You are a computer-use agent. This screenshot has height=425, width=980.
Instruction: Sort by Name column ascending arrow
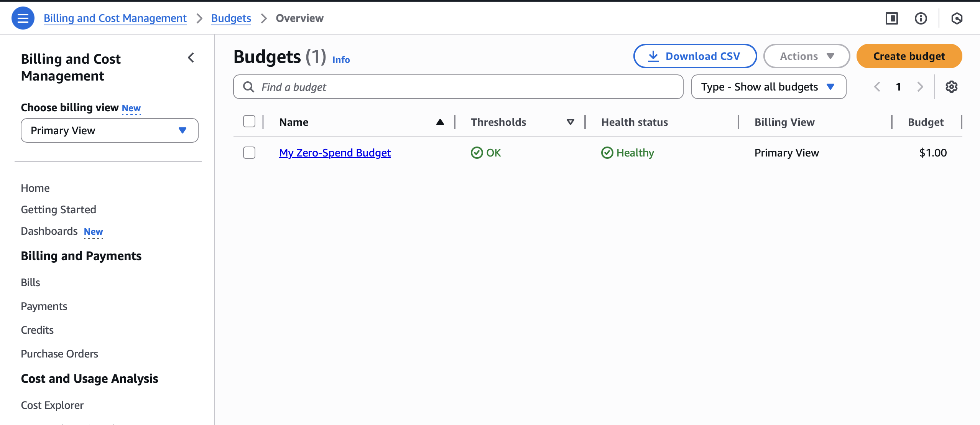[x=440, y=122]
